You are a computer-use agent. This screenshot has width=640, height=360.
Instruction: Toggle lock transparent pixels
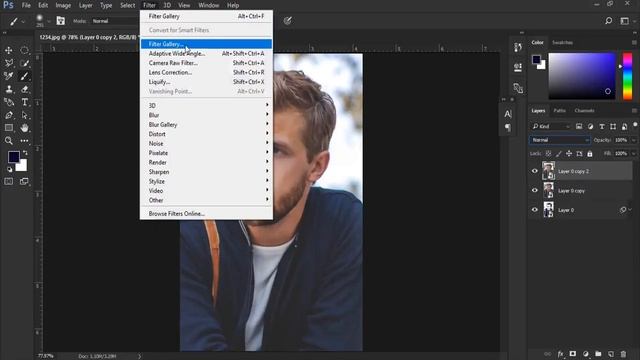pyautogui.click(x=548, y=153)
